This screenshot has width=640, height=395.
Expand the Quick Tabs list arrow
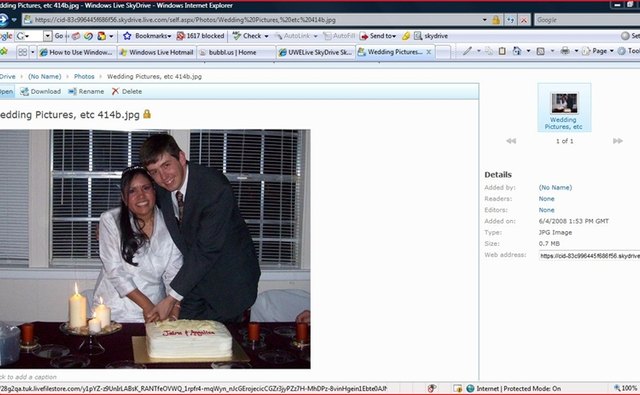pyautogui.click(x=33, y=52)
